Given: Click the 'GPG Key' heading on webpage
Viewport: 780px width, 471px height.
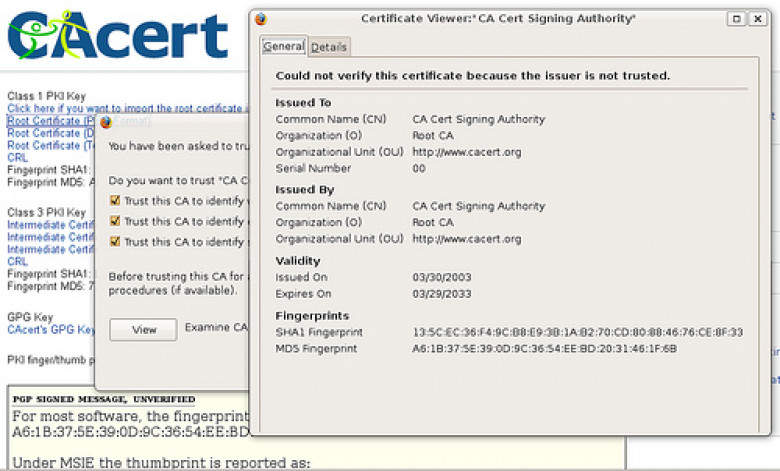Looking at the screenshot, I should (x=30, y=317).
